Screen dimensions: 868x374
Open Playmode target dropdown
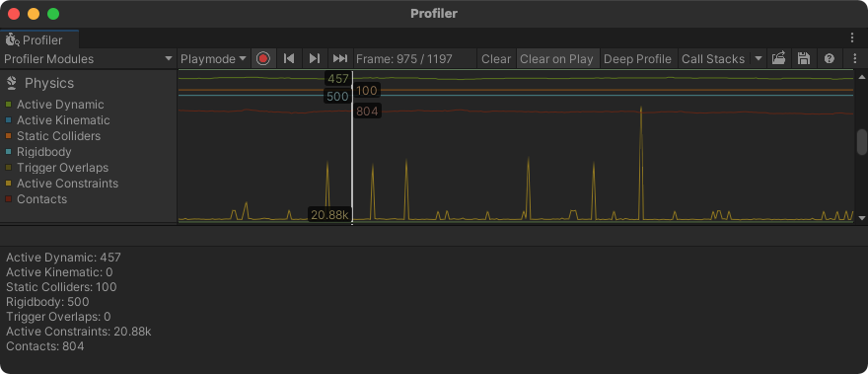(x=214, y=59)
